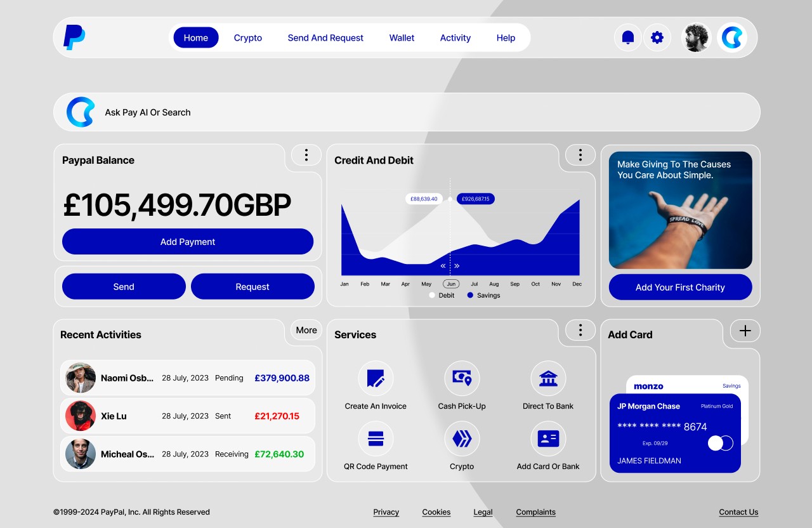Click the Cash Pick-Up icon
The height and width of the screenshot is (528, 812).
point(462,378)
